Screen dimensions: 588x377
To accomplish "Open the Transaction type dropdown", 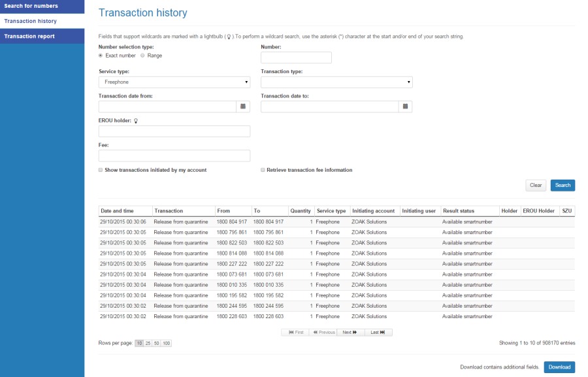I will click(336, 82).
